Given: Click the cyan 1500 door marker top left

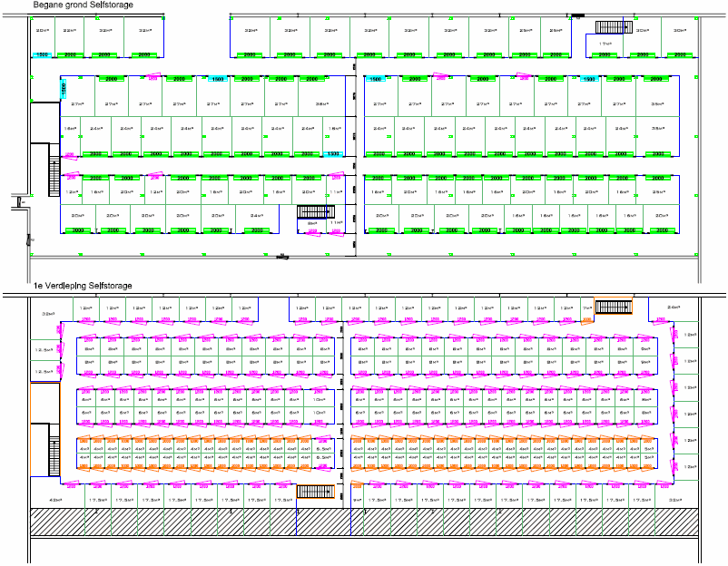Looking at the screenshot, I should point(41,54).
